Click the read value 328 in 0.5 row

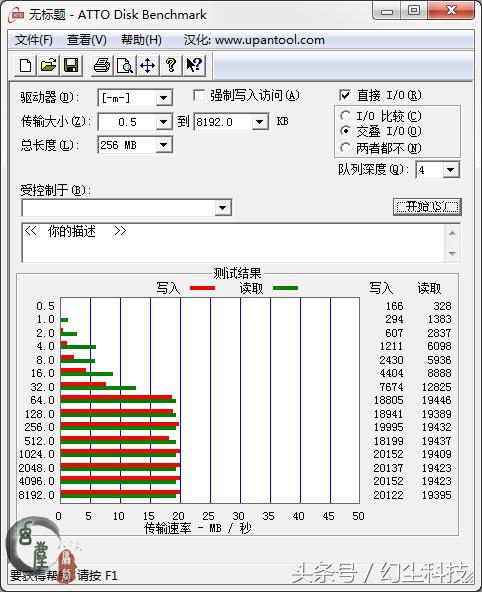[442, 306]
